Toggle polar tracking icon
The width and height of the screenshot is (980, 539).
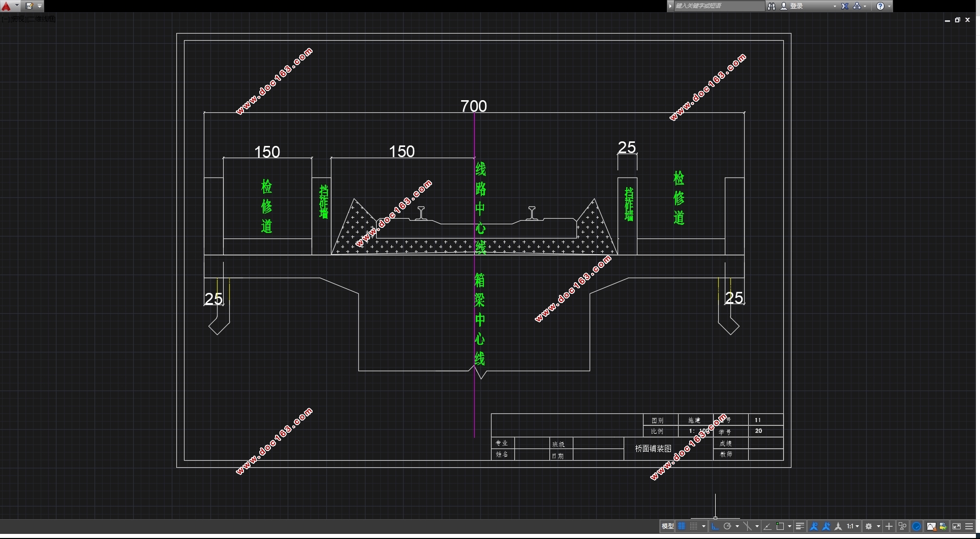pos(727,526)
